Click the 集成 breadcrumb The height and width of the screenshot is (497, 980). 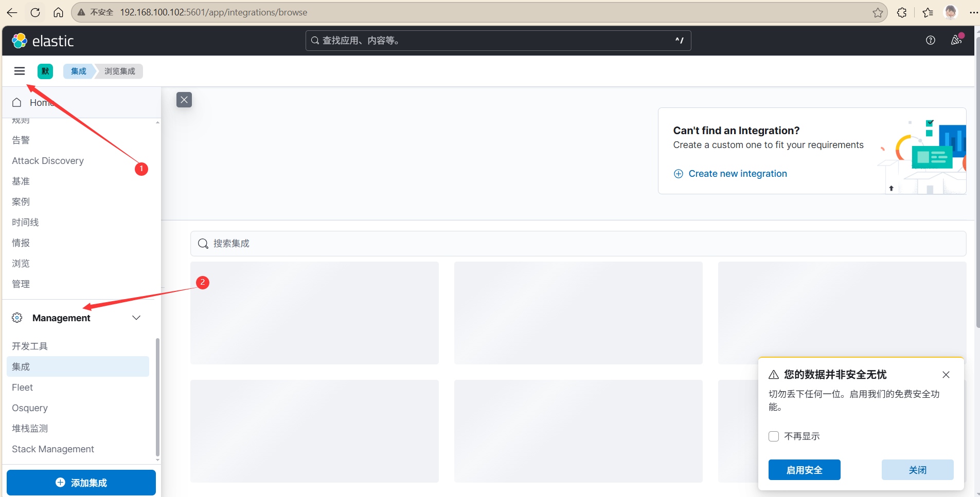click(79, 71)
